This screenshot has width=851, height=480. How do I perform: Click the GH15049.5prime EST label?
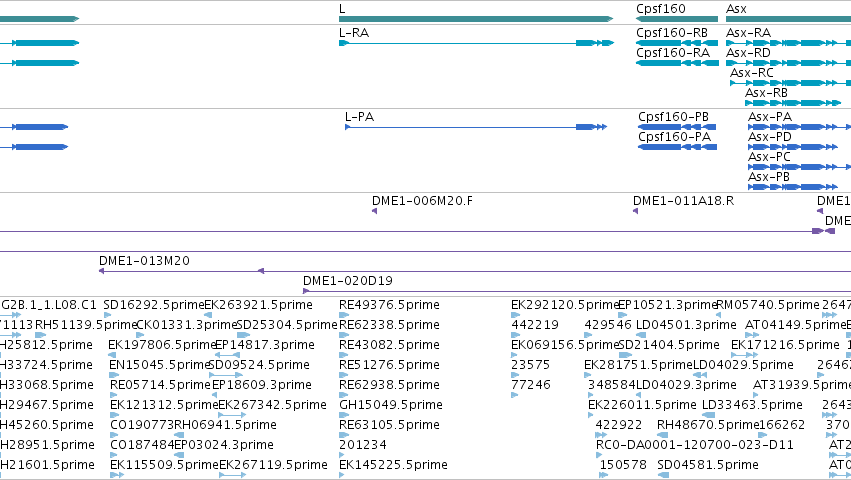tap(391, 405)
